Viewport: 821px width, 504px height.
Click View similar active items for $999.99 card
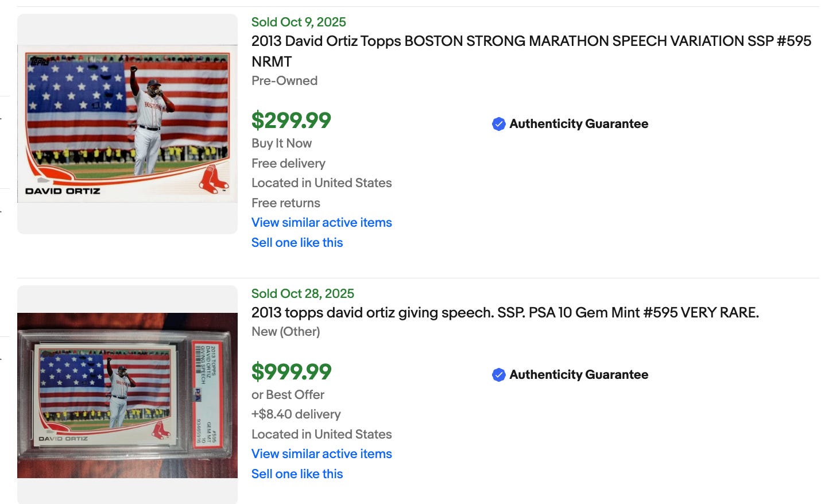pyautogui.click(x=322, y=454)
